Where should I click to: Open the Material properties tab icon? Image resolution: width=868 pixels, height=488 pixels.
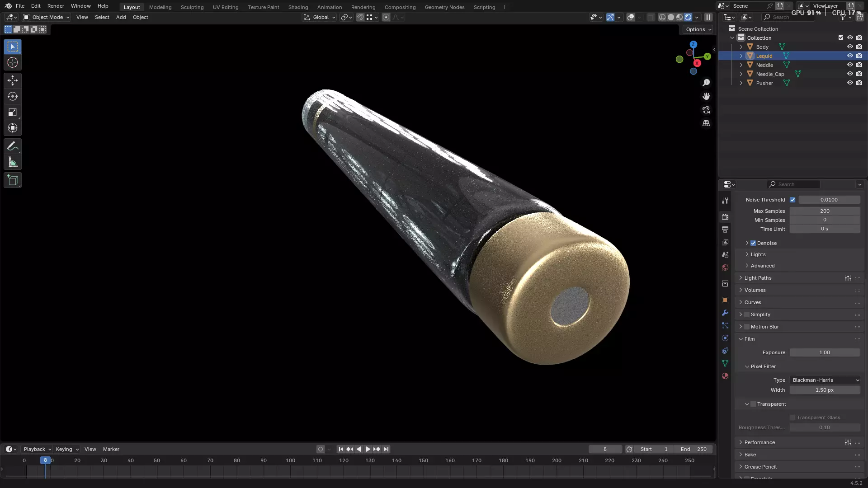[725, 376]
